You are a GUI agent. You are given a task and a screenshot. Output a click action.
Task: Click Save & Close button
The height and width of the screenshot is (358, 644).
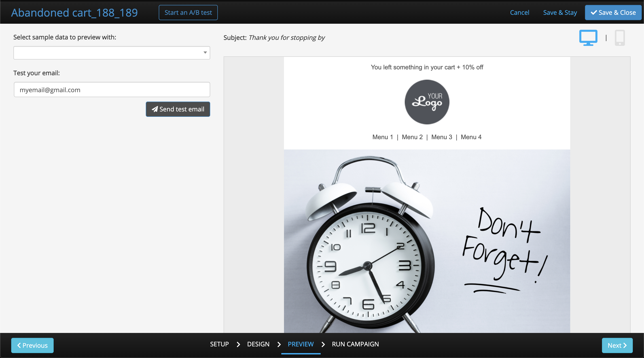[x=613, y=13]
